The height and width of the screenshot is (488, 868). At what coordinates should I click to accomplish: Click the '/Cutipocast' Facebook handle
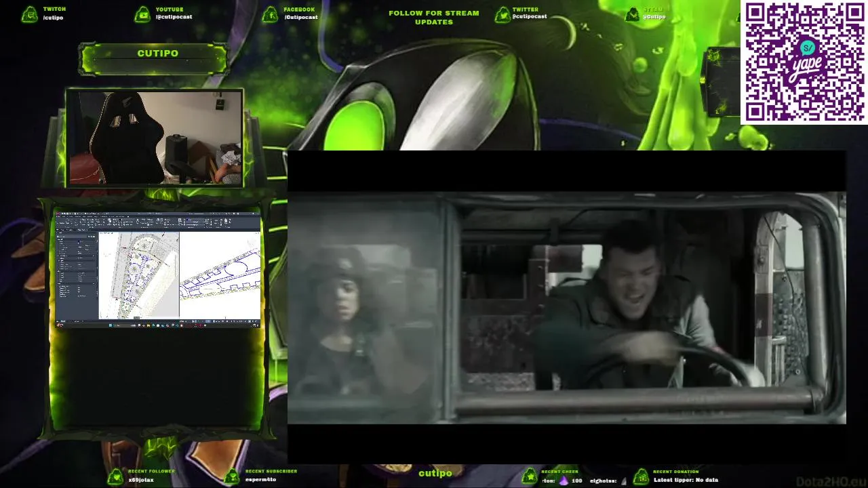pos(300,18)
